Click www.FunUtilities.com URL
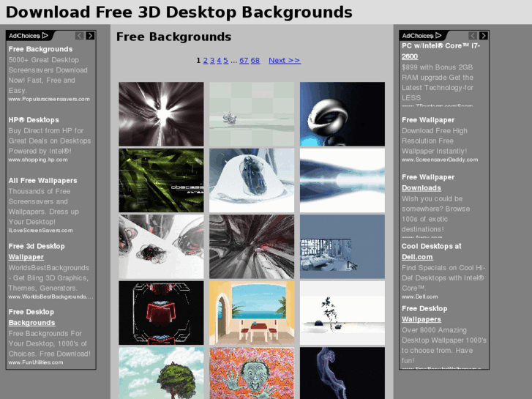 pyautogui.click(x=36, y=362)
